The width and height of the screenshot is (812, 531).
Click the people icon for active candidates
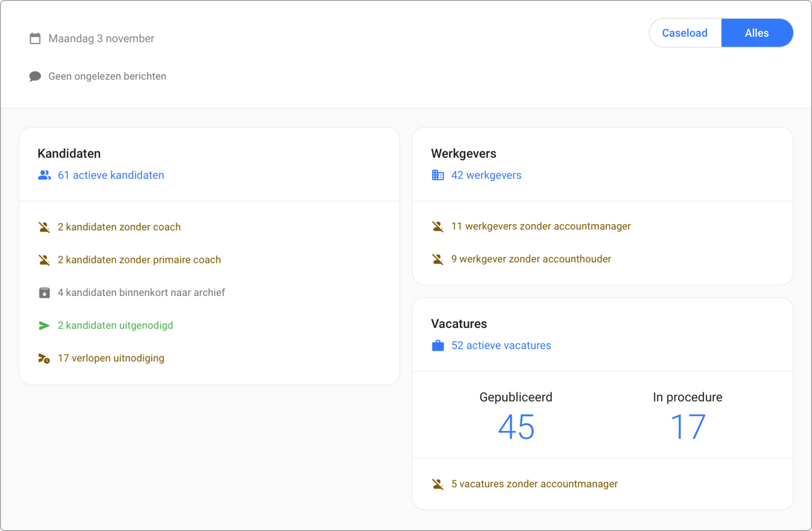pyautogui.click(x=44, y=175)
